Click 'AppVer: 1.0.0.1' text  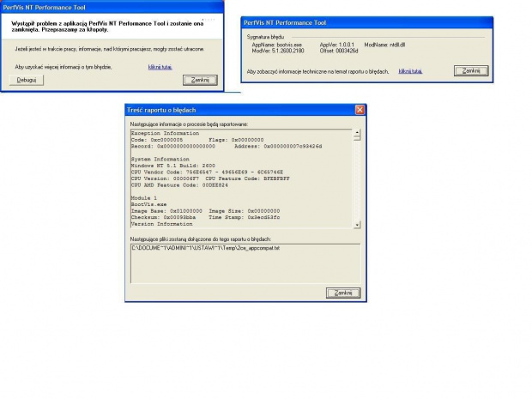(336, 45)
